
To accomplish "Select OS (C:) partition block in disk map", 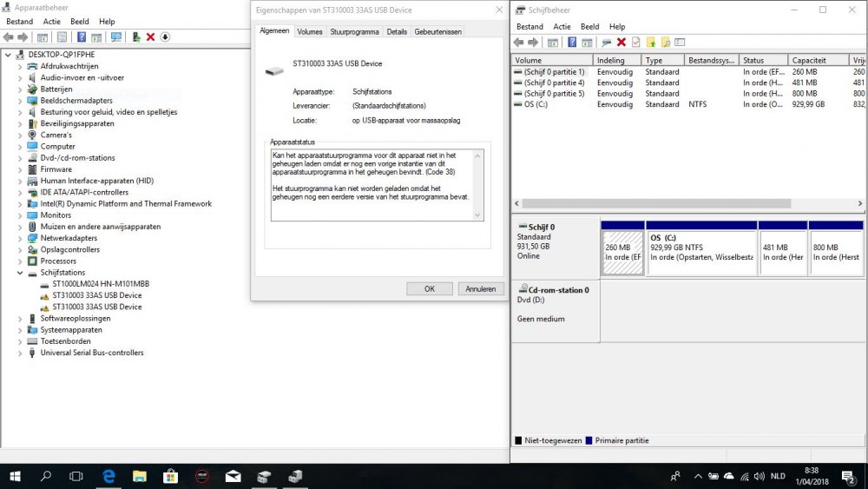I will (700, 252).
